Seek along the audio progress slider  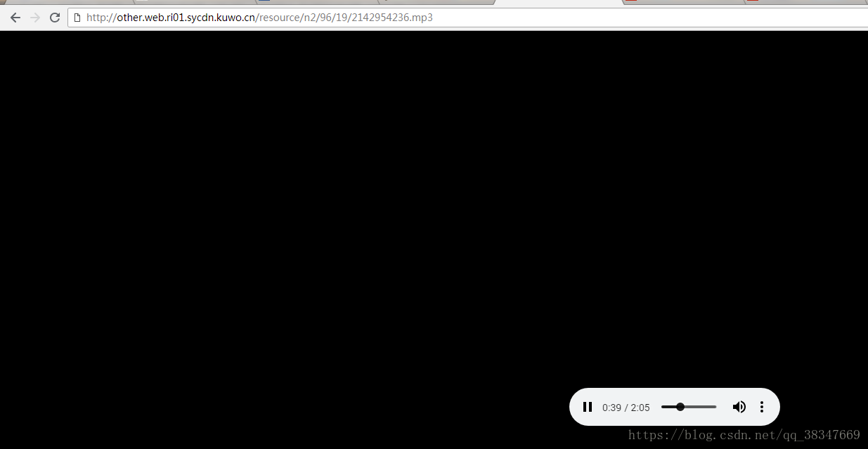tap(689, 407)
